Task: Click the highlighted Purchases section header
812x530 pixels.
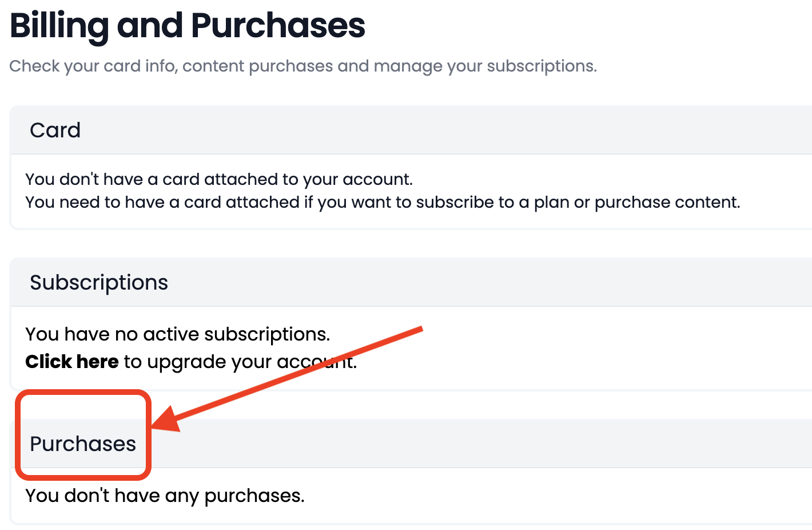Action: pos(83,444)
